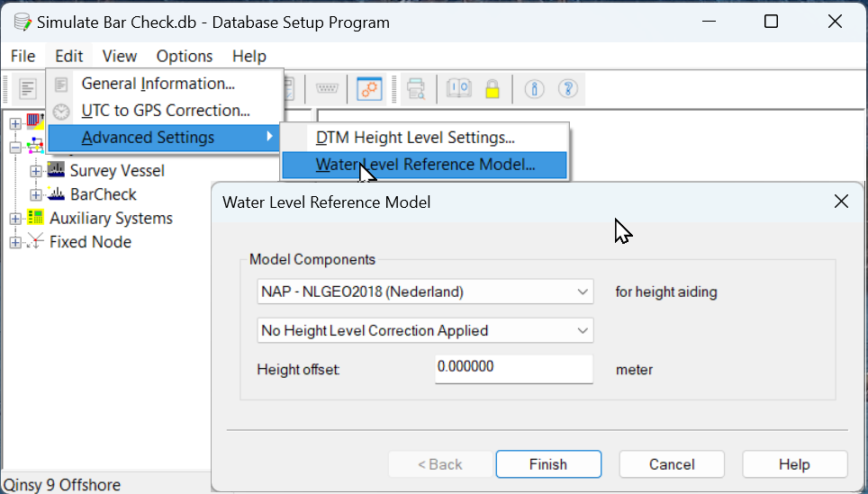This screenshot has width=868, height=494.
Task: Click the Fixed Node tree icon
Action: coord(36,242)
